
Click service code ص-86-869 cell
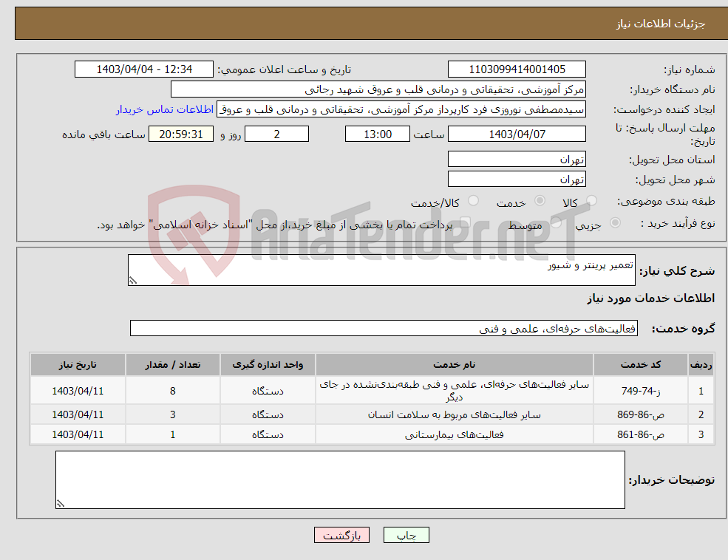(x=641, y=414)
